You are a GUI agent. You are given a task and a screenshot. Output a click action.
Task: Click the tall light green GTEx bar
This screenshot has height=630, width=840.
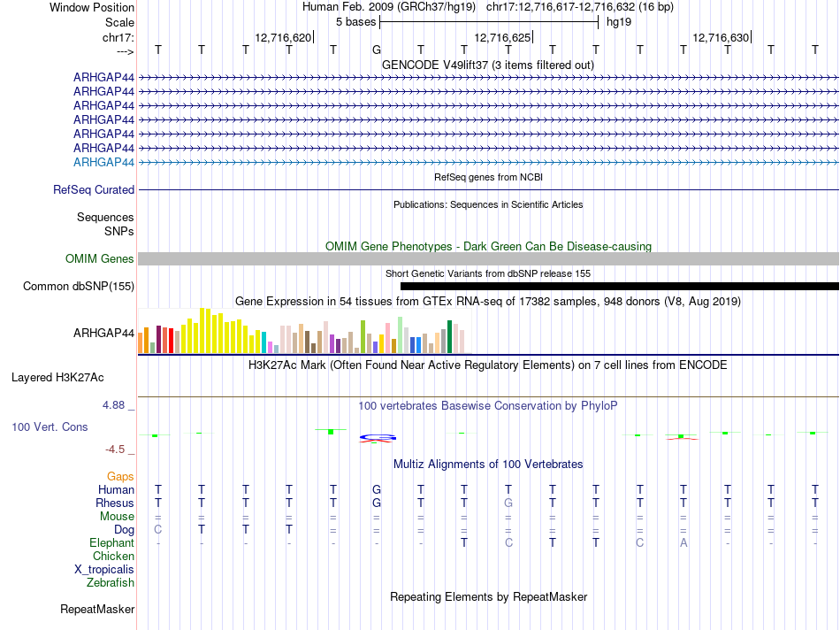coord(400,335)
